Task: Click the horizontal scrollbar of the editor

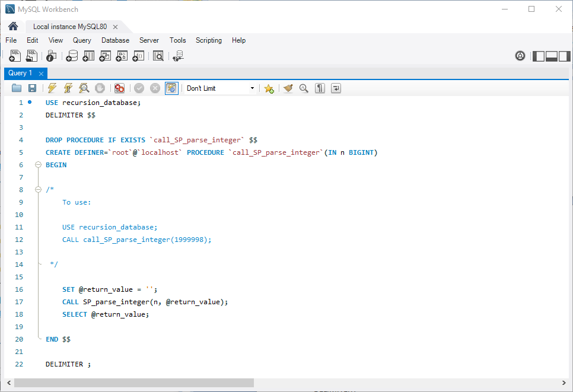Action: tap(133, 383)
